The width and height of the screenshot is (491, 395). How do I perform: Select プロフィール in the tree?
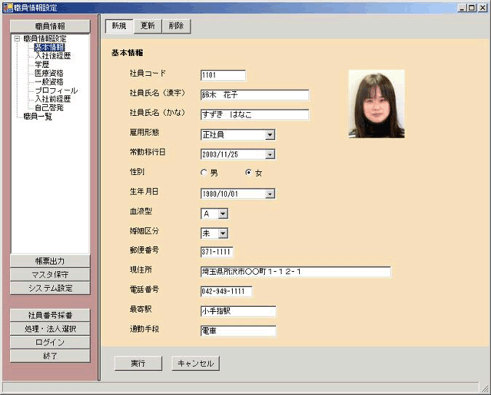click(x=56, y=91)
